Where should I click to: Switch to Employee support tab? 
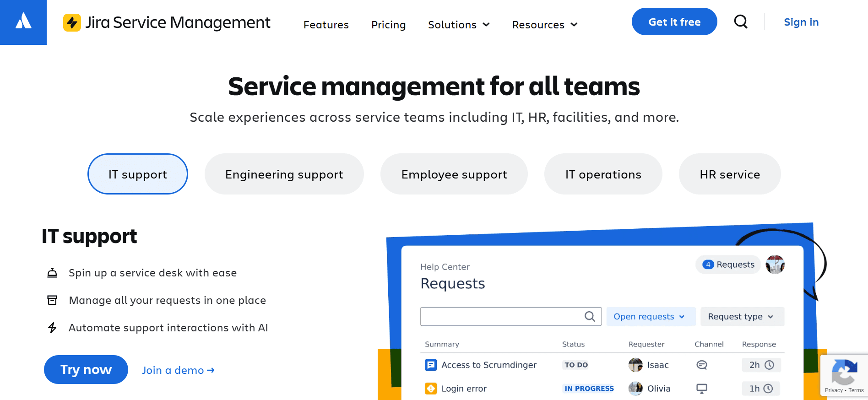(x=454, y=174)
